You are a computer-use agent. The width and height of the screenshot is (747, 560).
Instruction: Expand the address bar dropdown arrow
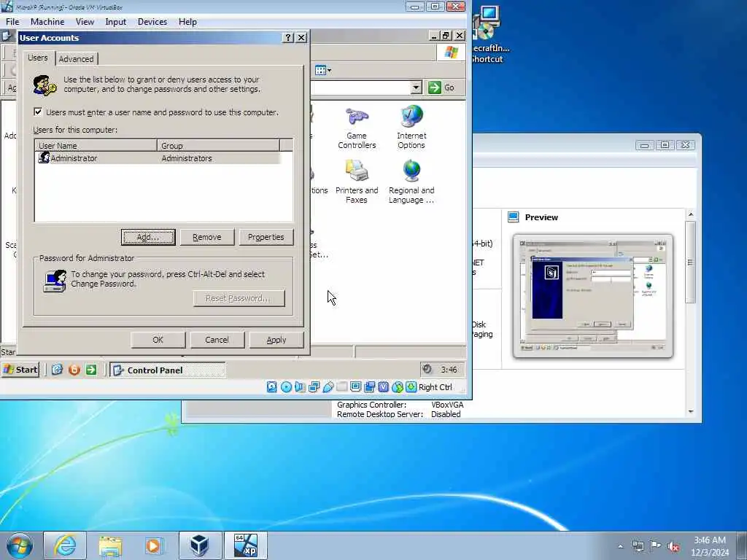point(416,87)
